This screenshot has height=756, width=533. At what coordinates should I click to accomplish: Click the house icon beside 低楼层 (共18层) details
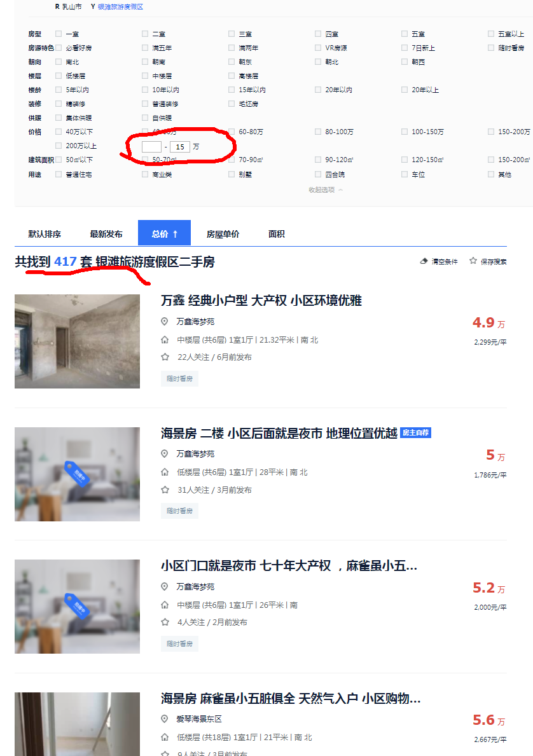click(x=165, y=737)
